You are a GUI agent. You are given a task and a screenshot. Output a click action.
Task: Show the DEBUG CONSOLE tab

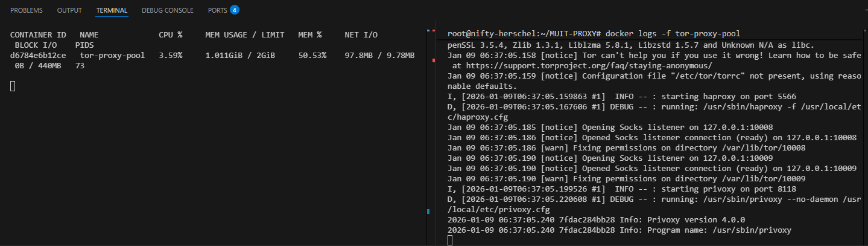pyautogui.click(x=168, y=10)
